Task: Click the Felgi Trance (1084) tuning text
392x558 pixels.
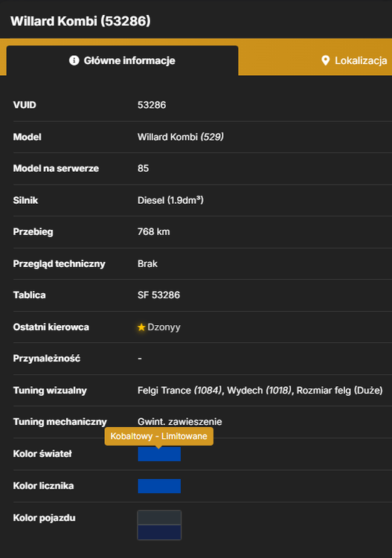Action: pos(180,391)
